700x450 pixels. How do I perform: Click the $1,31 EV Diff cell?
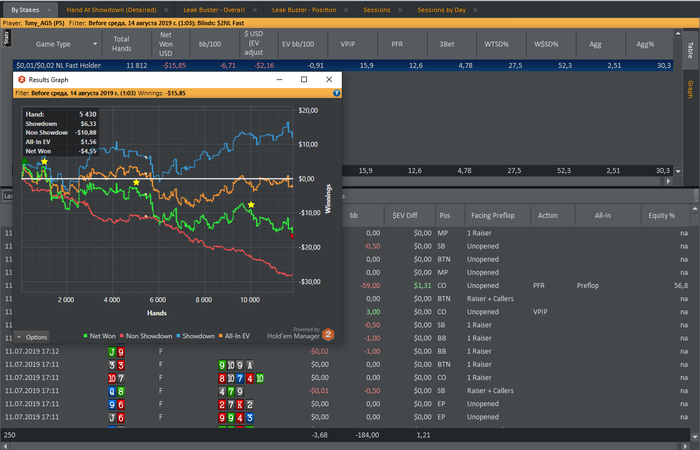tap(422, 286)
